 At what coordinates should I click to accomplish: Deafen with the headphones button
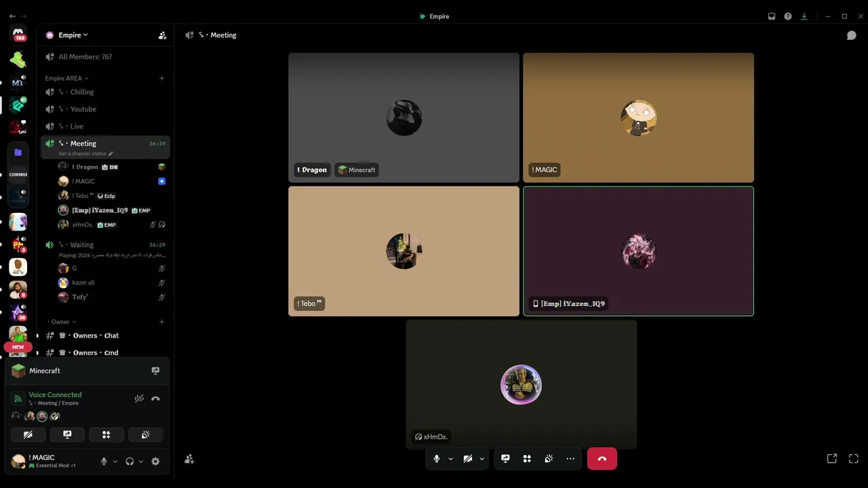(x=130, y=462)
